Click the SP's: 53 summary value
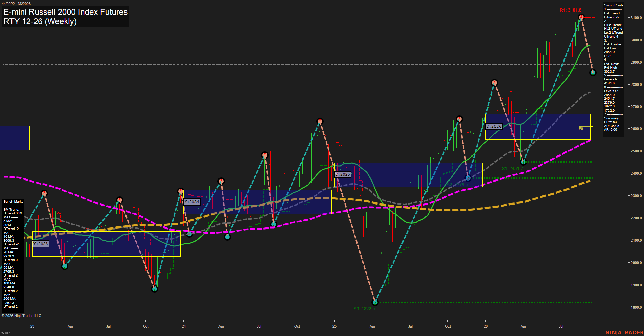 610,122
